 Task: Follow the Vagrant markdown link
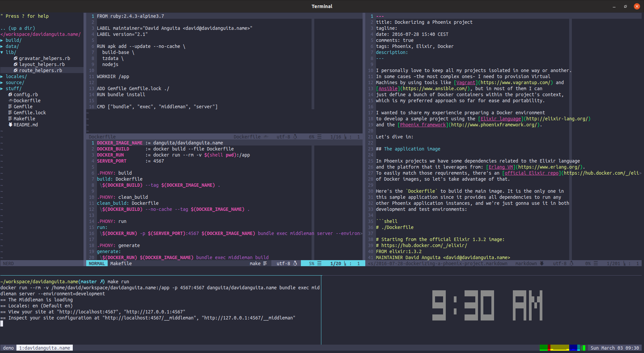point(466,82)
